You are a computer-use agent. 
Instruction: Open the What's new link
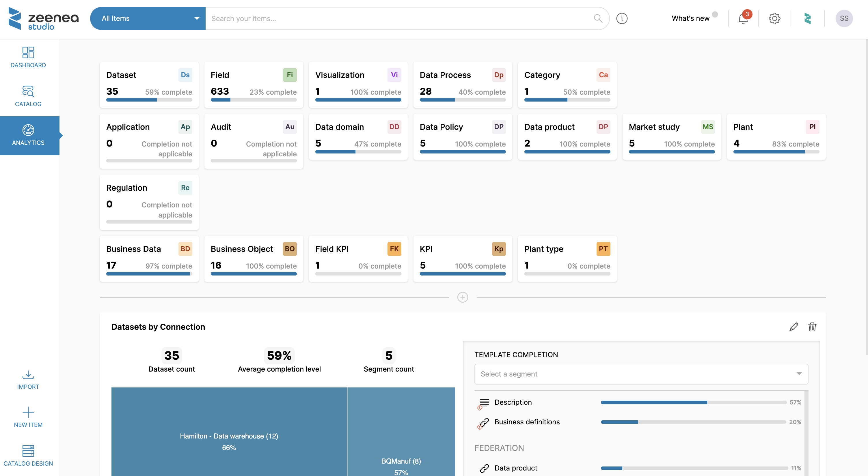[x=690, y=18]
